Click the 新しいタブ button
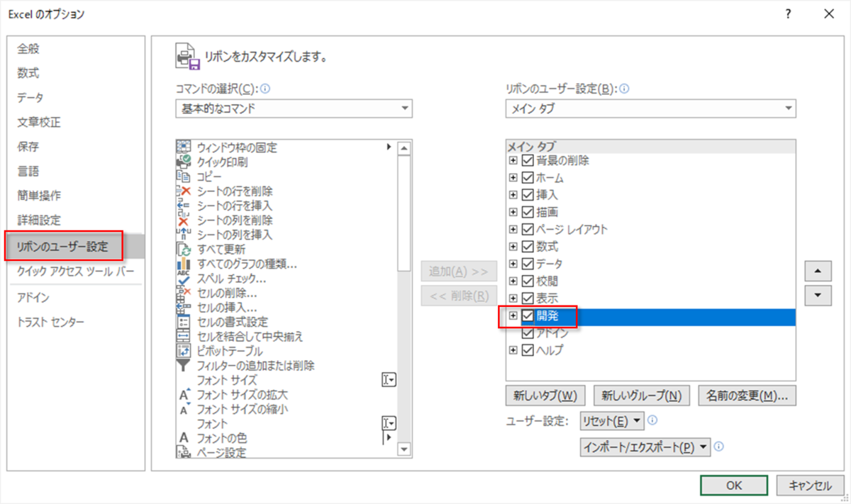The image size is (851, 504). tap(545, 395)
